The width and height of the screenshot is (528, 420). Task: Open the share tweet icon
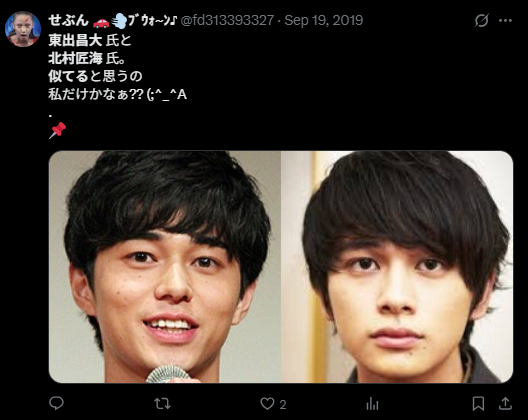tap(505, 403)
